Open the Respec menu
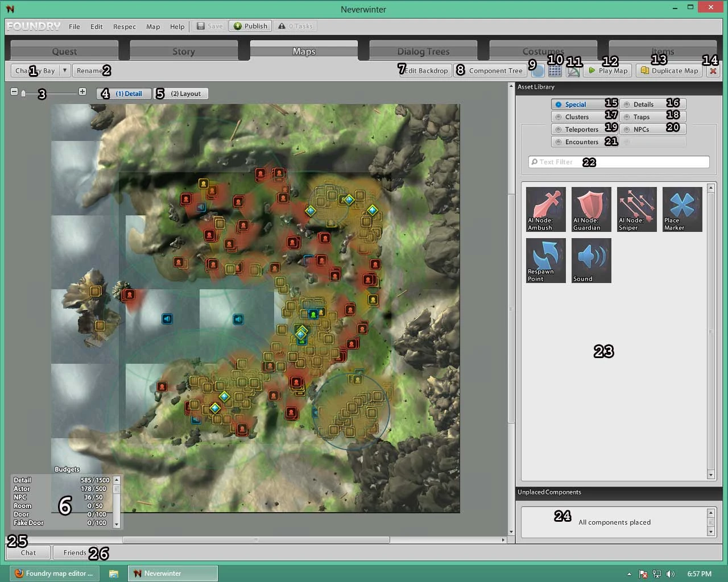 (x=125, y=26)
